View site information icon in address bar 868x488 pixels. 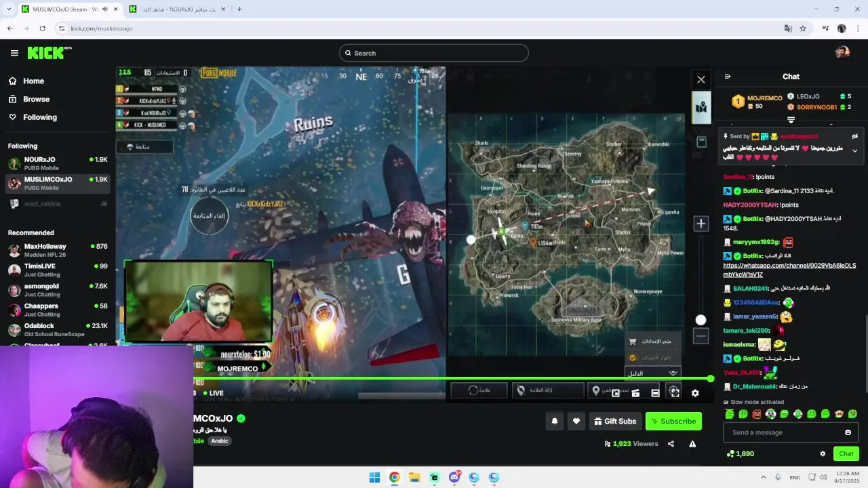62,28
